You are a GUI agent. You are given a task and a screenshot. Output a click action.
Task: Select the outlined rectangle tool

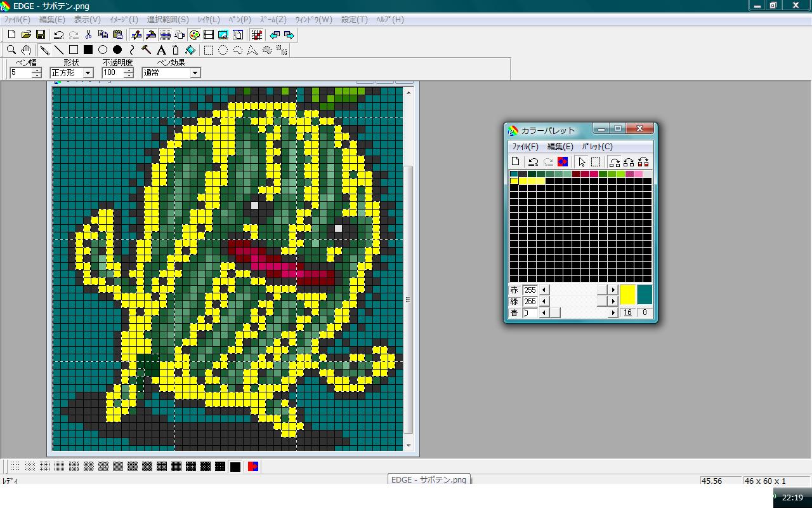74,50
